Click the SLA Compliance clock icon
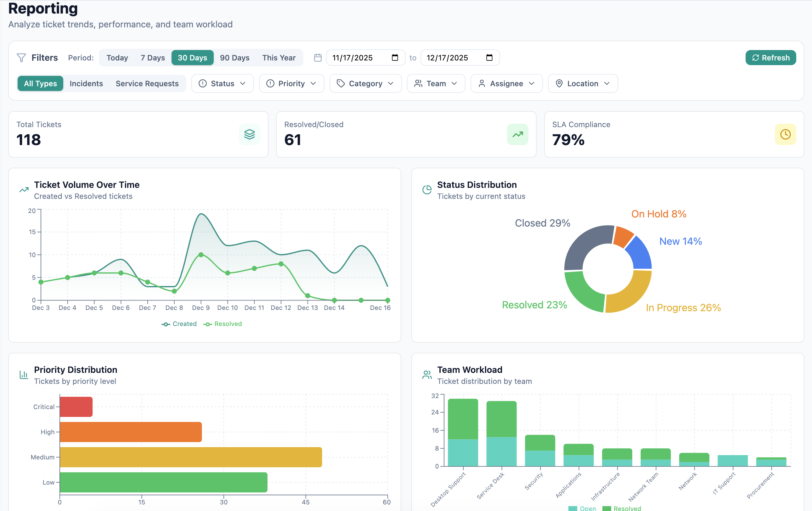This screenshot has height=511, width=812. pos(785,134)
